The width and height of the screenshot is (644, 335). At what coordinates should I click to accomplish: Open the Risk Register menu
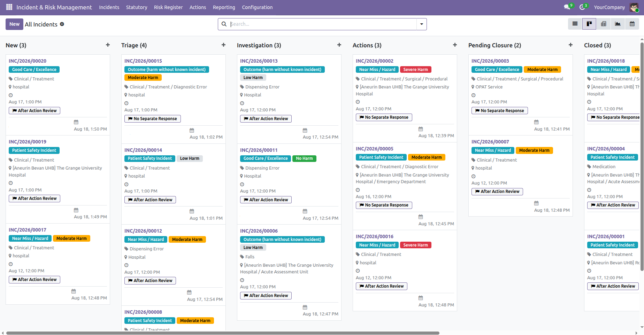168,7
